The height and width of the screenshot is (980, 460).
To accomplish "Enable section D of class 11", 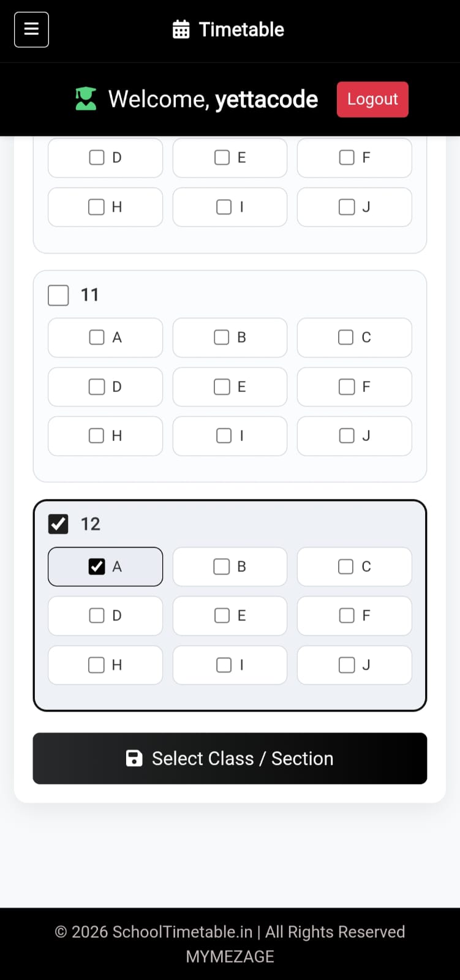I will [x=96, y=386].
